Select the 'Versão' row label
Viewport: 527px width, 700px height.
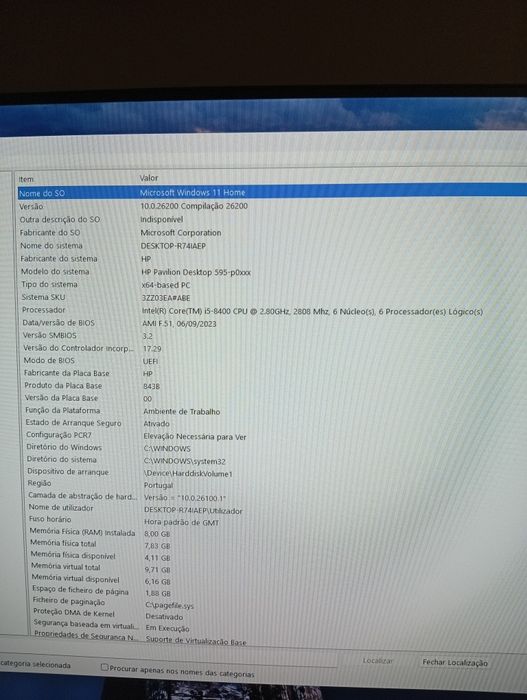(31, 207)
